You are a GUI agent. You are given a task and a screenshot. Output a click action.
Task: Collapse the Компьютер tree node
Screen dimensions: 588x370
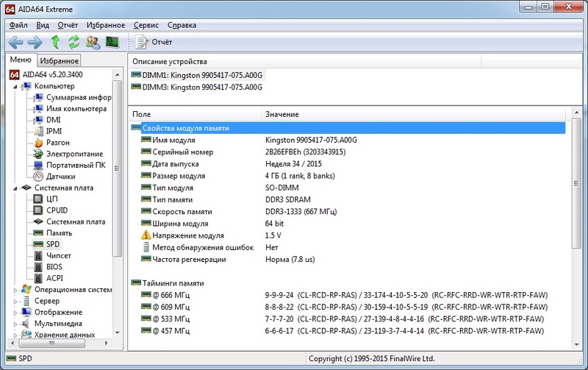[x=15, y=87]
